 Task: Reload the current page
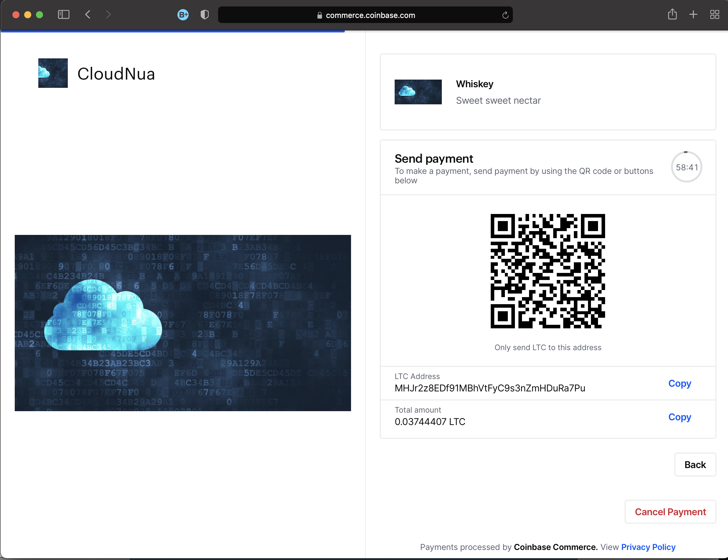pos(505,15)
